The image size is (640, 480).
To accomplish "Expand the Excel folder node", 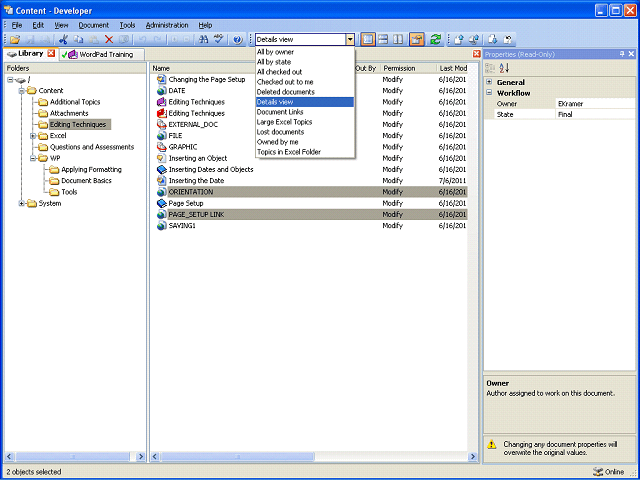I will click(x=33, y=135).
